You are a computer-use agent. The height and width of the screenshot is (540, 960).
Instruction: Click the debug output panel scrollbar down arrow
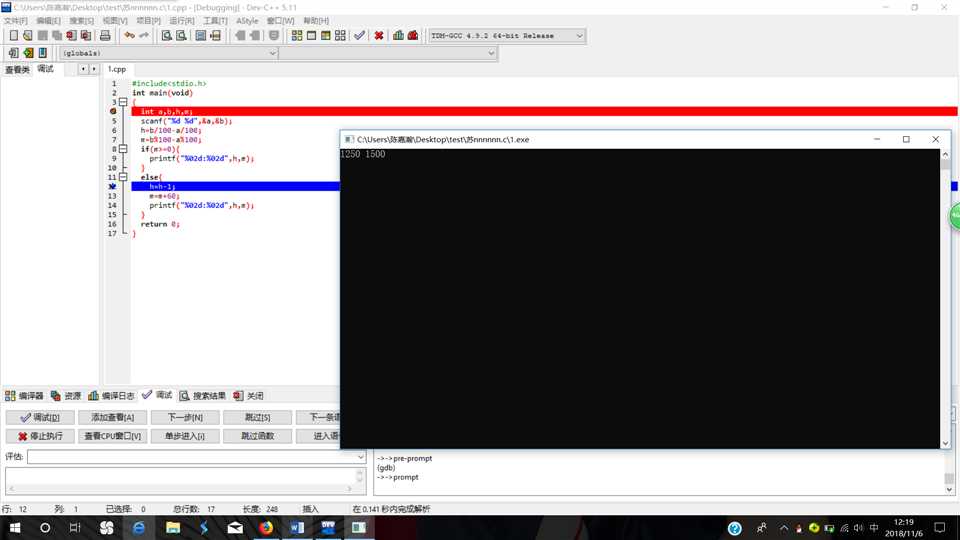(x=949, y=489)
